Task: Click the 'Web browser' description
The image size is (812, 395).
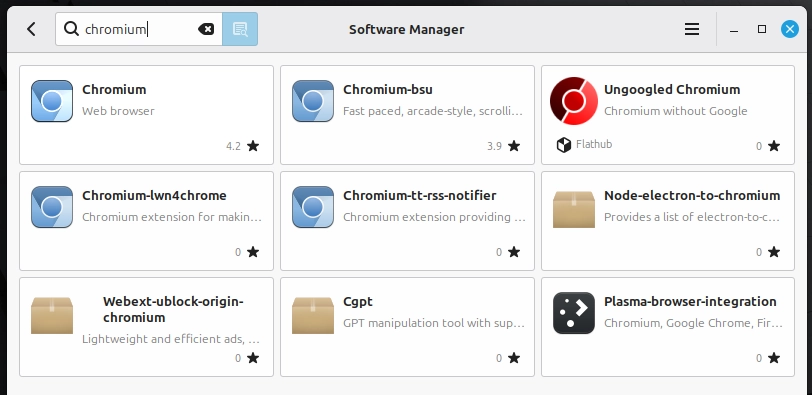Action: pos(118,111)
